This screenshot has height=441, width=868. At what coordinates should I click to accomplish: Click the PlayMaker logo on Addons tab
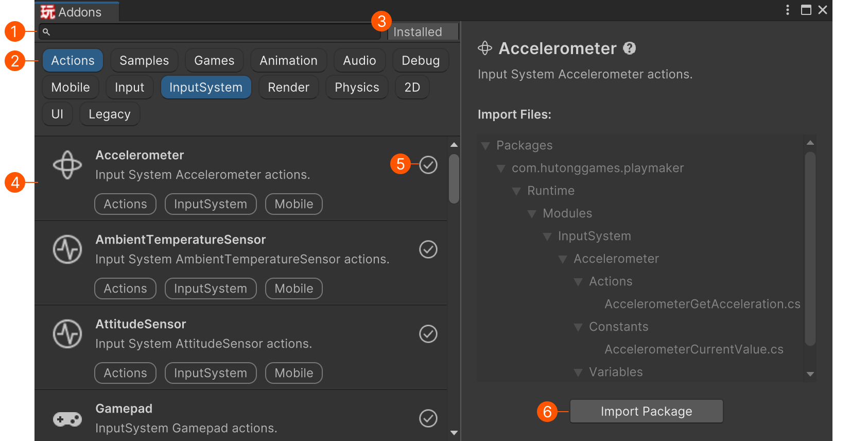(47, 11)
